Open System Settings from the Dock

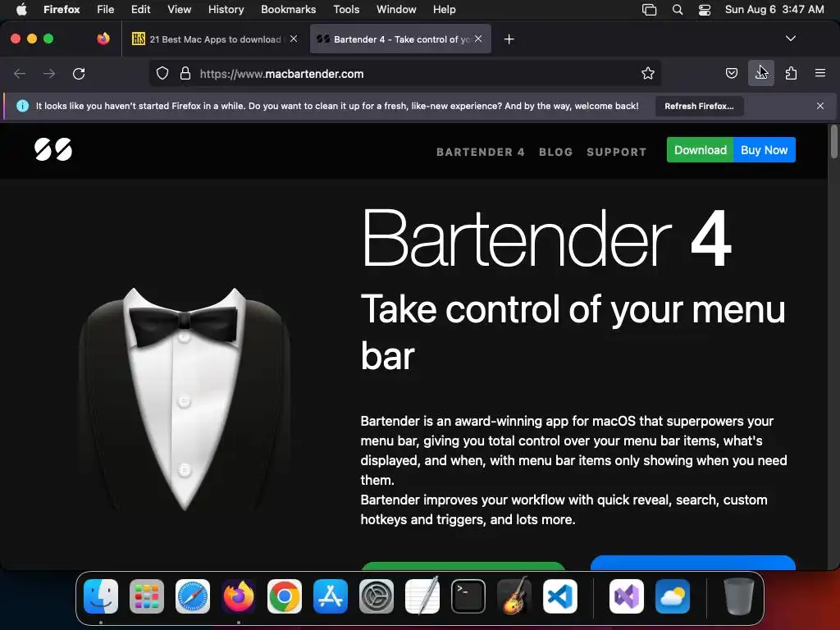pos(377,596)
